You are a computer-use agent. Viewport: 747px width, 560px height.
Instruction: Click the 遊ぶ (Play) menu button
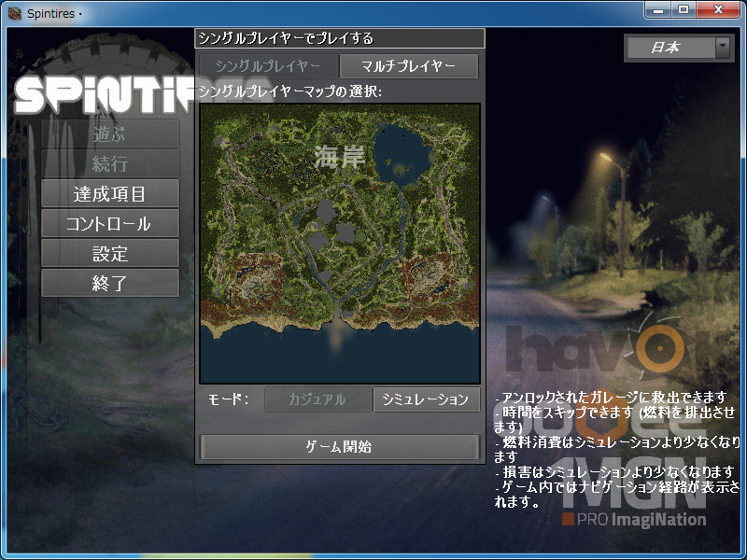coord(110,133)
